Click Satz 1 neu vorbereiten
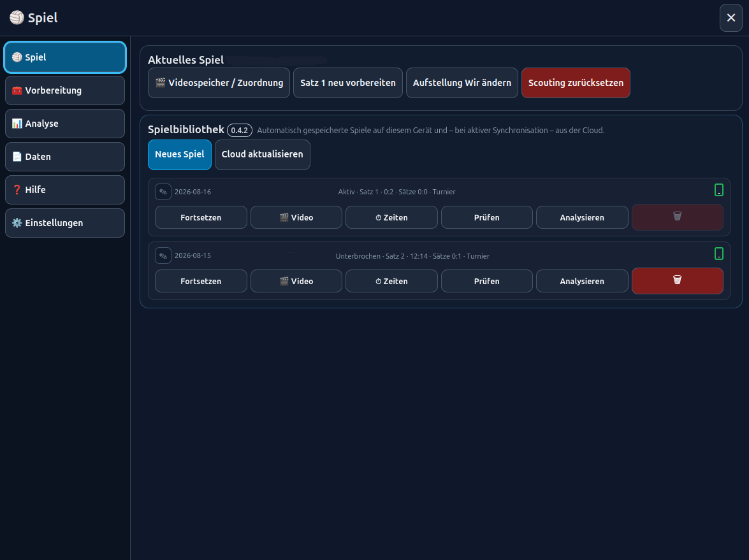 [348, 83]
